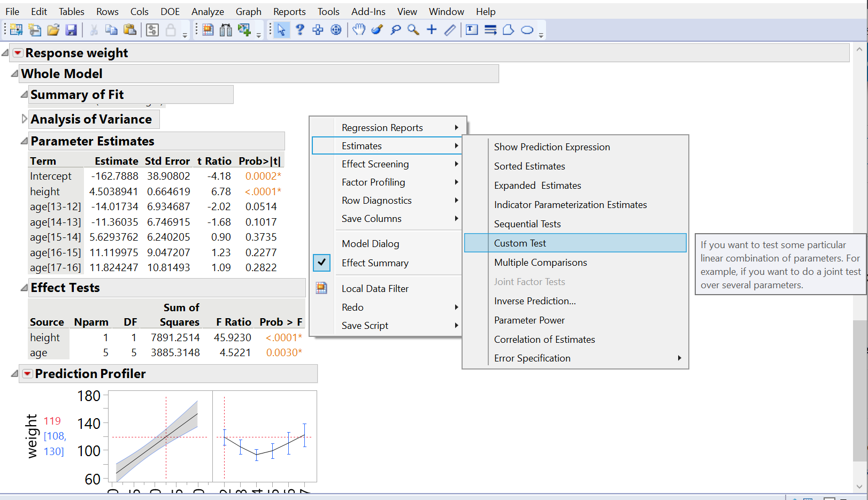Select the Brush tool

pos(377,29)
